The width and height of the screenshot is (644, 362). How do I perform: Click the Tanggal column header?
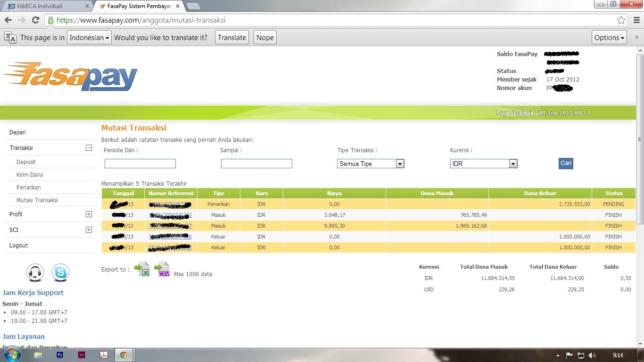point(123,193)
